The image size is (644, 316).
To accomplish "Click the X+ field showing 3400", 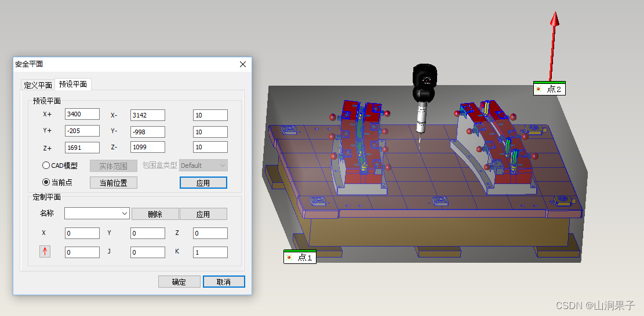I will click(x=82, y=115).
